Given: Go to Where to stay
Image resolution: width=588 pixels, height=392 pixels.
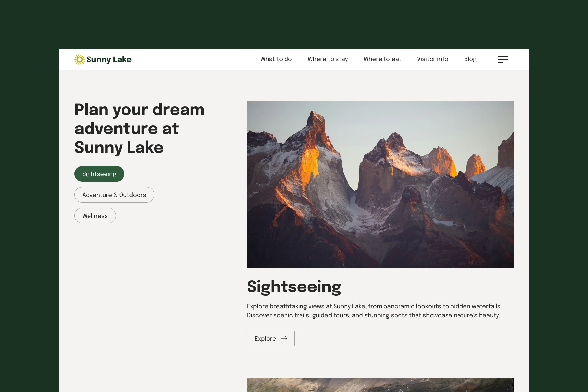Looking at the screenshot, I should 328,59.
